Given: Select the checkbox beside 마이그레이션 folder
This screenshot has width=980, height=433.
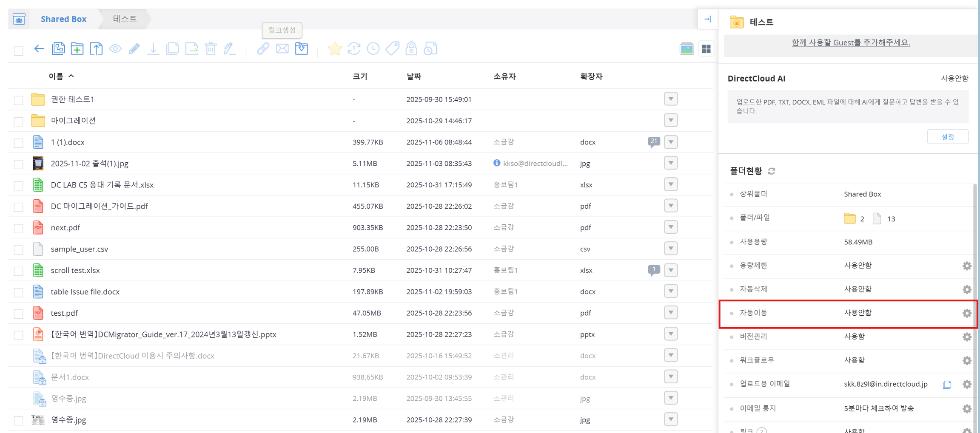Looking at the screenshot, I should pos(18,122).
